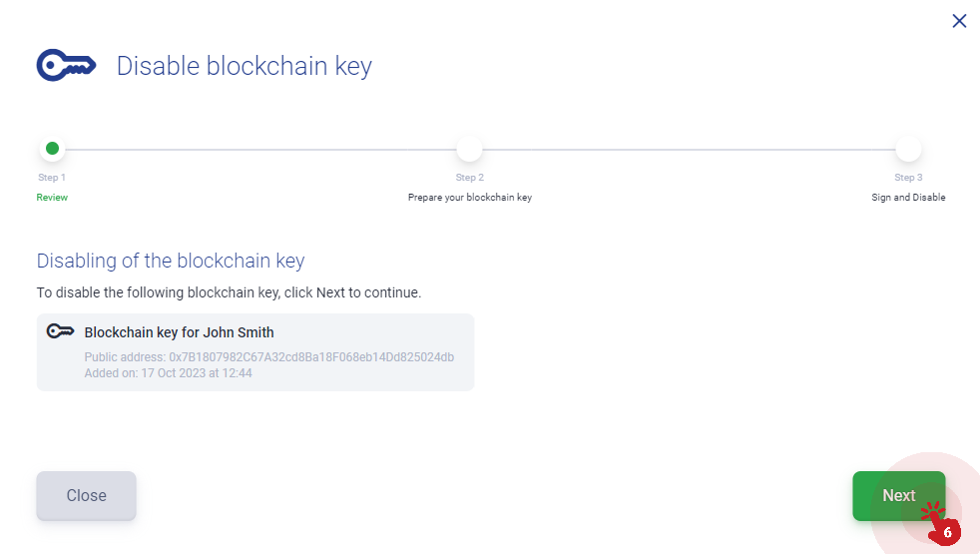Image resolution: width=980 pixels, height=554 pixels.
Task: Select the green Step 1 progress dot
Action: pyautogui.click(x=53, y=148)
